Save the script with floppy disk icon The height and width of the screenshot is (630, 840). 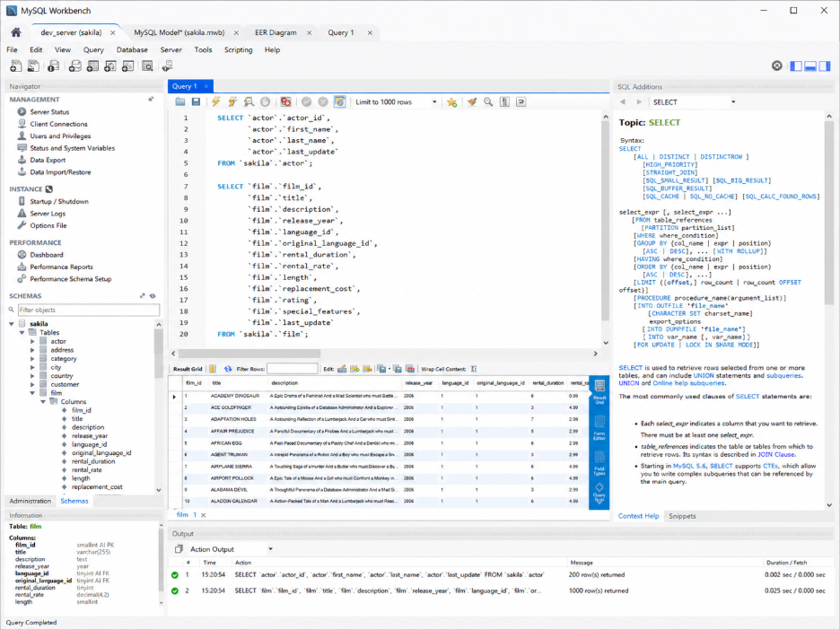click(x=196, y=101)
